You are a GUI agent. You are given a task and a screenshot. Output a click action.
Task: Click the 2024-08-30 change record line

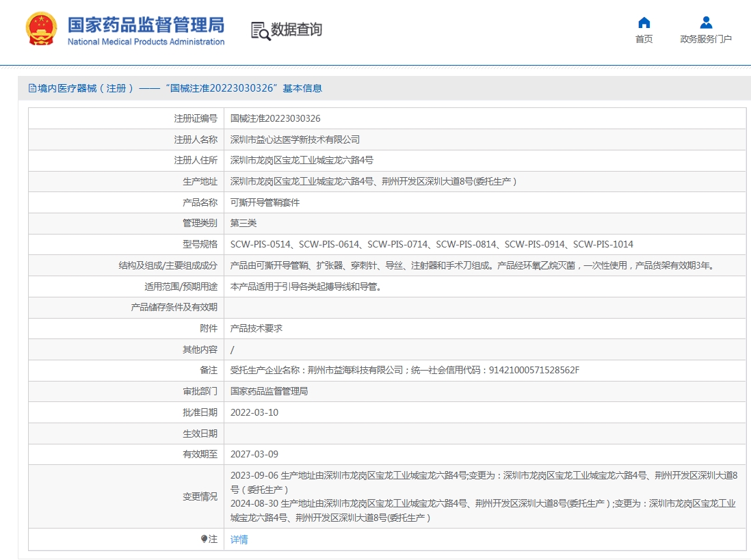pyautogui.click(x=483, y=510)
